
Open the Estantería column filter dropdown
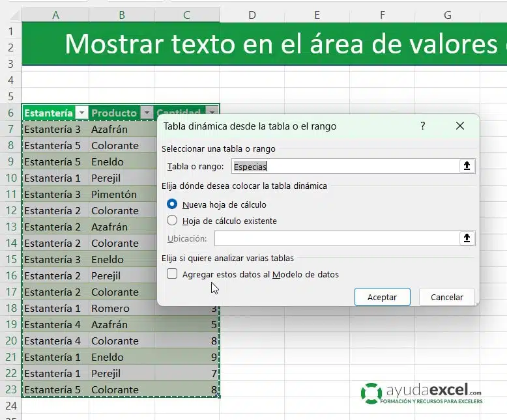coord(82,113)
